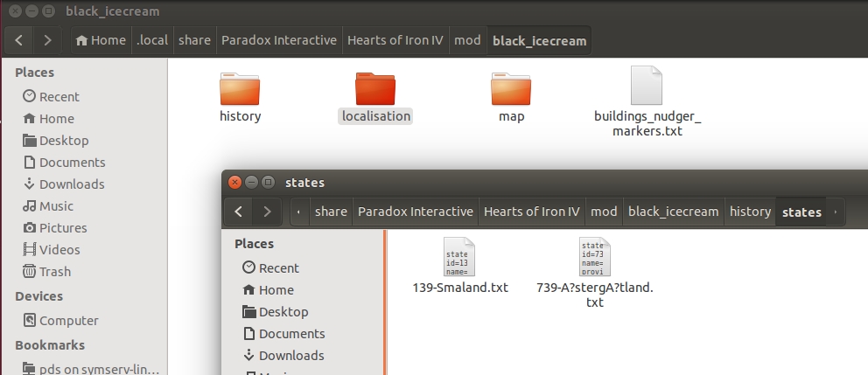Open Desktop in black_icecream sidebar
868x375 pixels.
coord(56,141)
